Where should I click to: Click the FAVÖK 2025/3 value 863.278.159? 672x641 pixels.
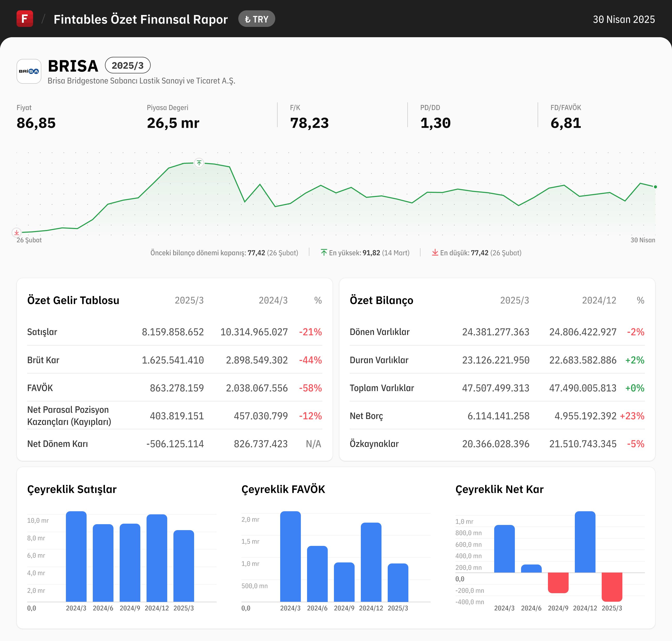[x=177, y=388]
